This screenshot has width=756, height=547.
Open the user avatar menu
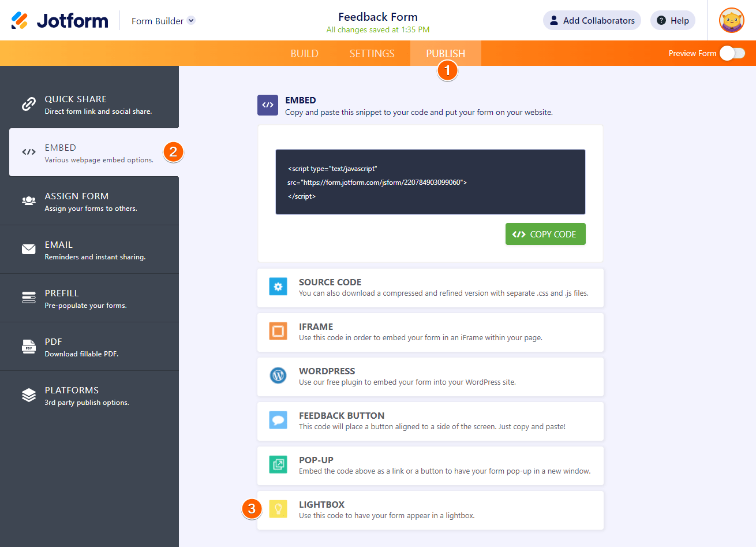(731, 20)
